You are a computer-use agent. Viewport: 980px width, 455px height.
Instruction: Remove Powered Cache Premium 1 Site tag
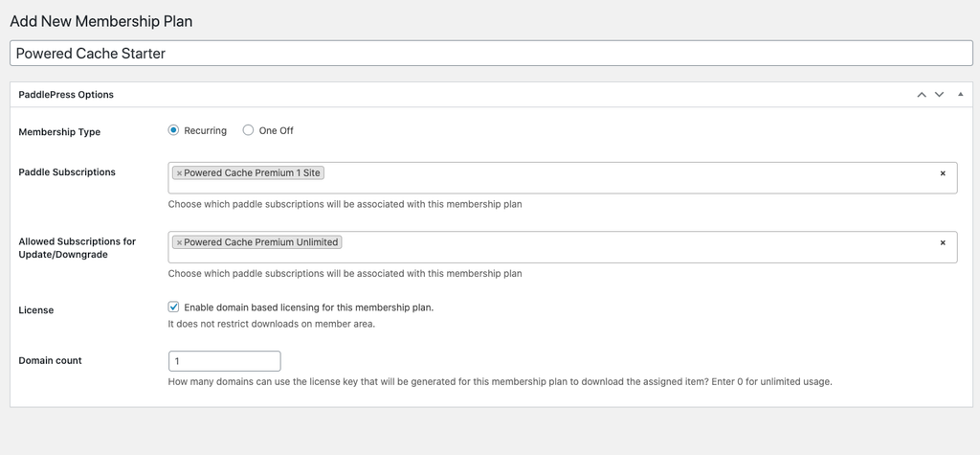[x=179, y=173]
